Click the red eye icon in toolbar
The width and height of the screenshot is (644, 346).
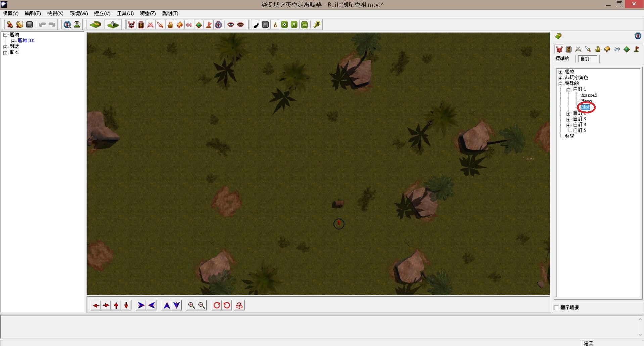pyautogui.click(x=231, y=25)
